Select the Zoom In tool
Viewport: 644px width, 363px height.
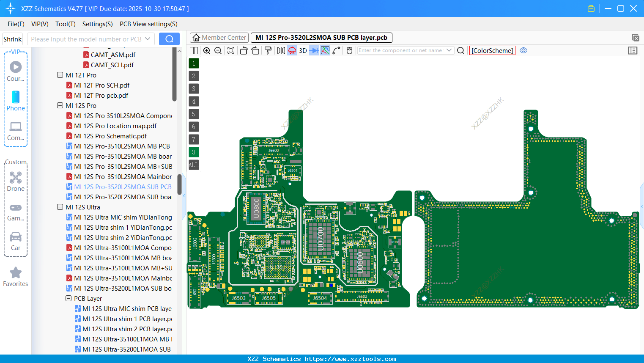point(207,50)
